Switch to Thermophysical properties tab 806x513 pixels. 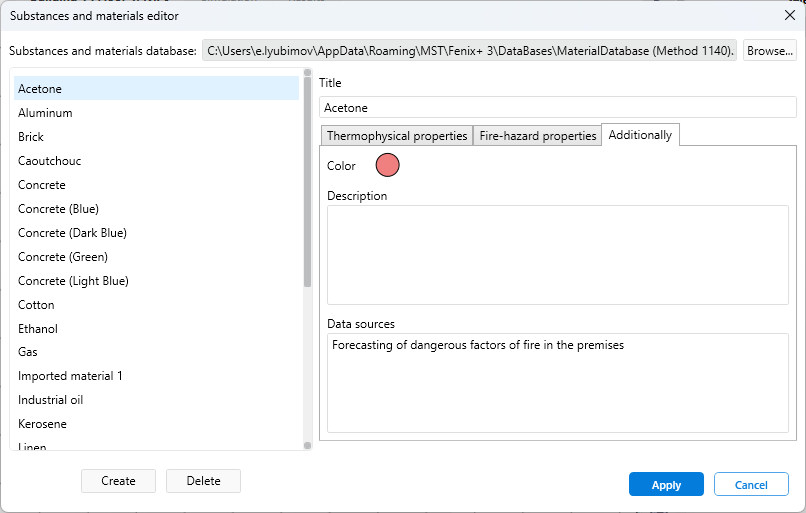(397, 136)
